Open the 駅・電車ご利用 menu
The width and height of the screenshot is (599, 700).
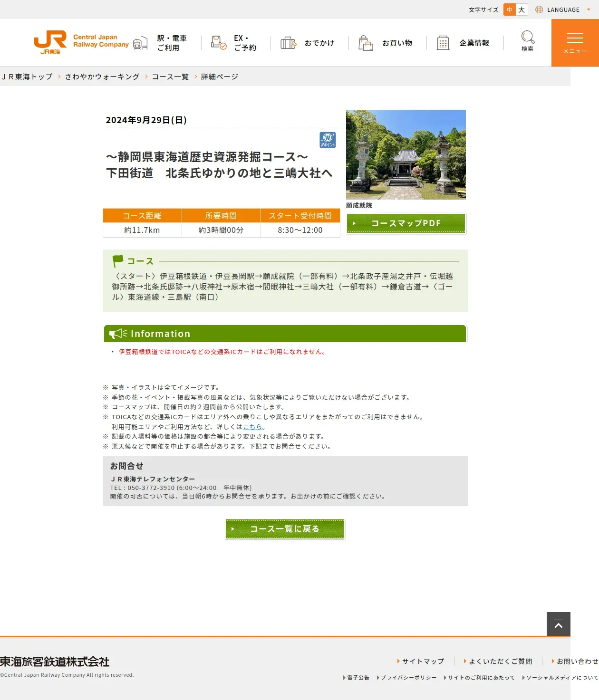[172, 43]
